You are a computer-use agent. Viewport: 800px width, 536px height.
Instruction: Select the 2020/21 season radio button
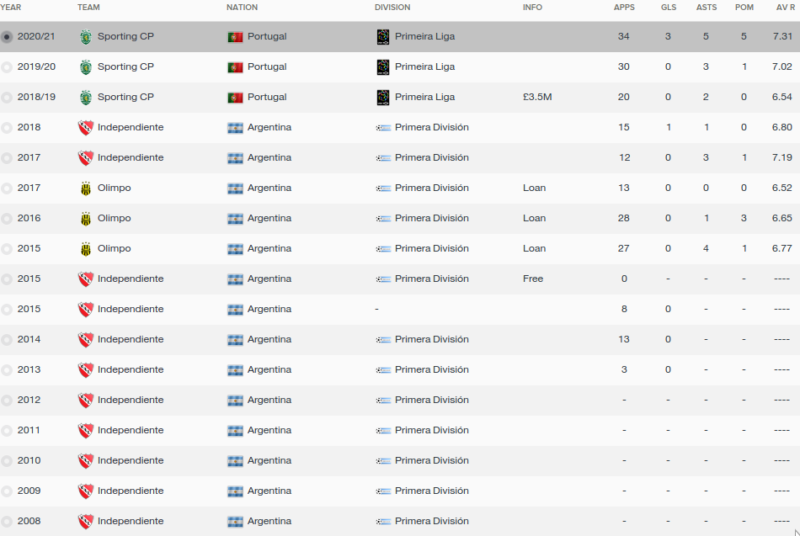click(7, 37)
